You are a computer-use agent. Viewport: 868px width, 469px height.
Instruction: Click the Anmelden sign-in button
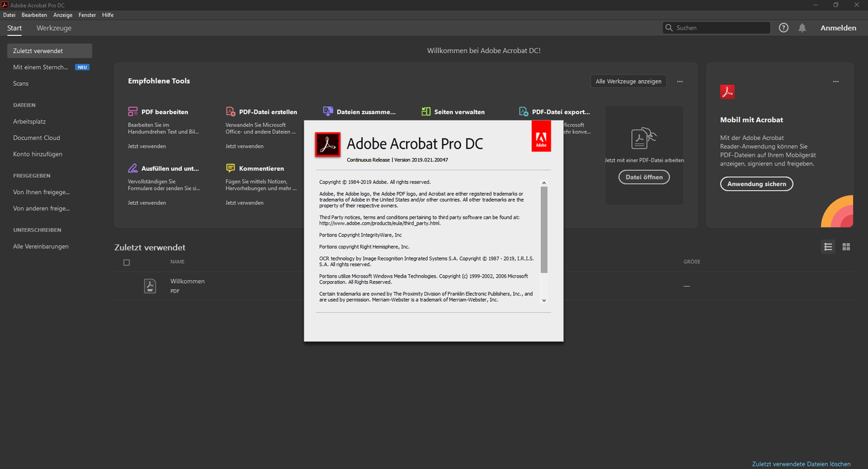click(x=838, y=28)
